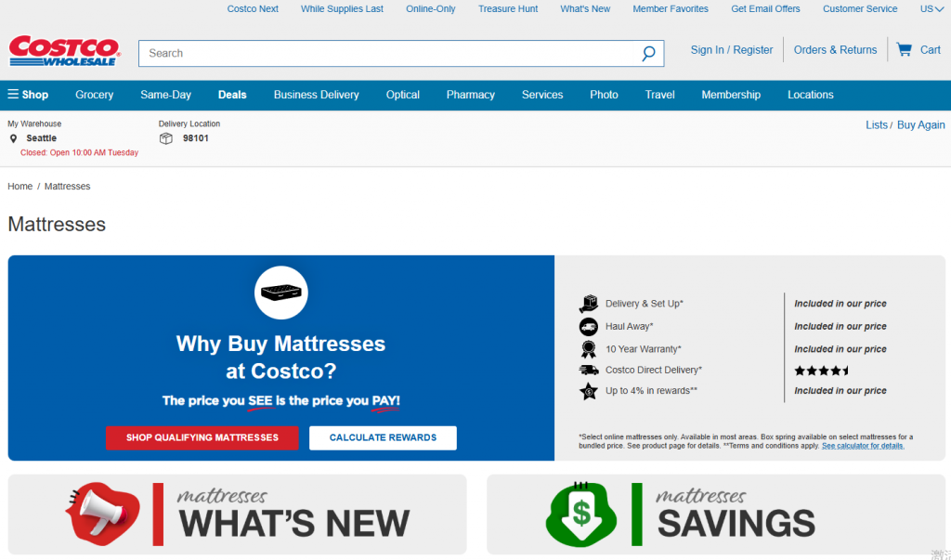The width and height of the screenshot is (951, 560).
Task: Go to Home breadcrumb
Action: click(20, 187)
